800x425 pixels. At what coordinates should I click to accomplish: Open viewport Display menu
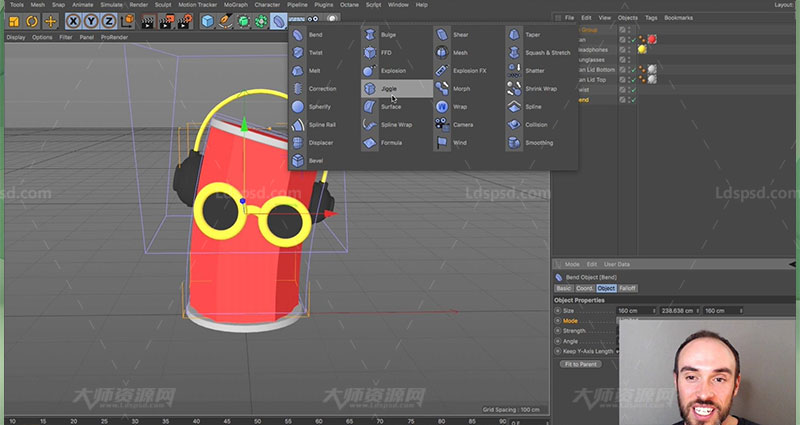point(16,37)
